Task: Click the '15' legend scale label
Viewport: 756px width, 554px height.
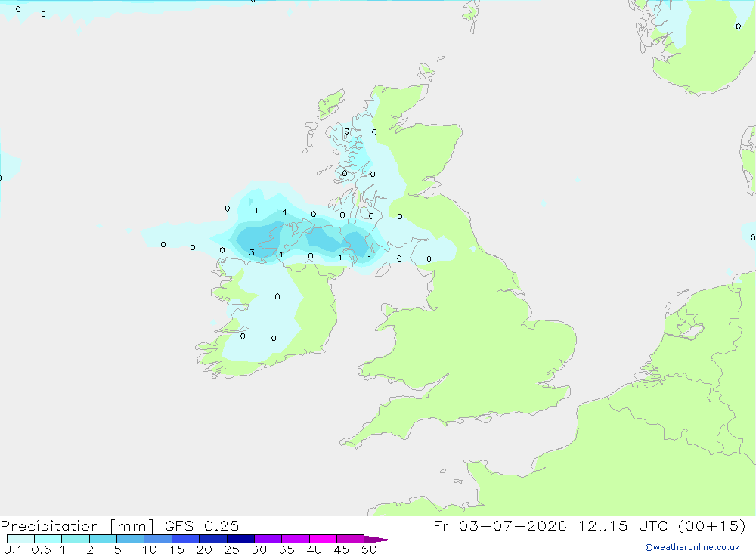Action: pos(177,549)
